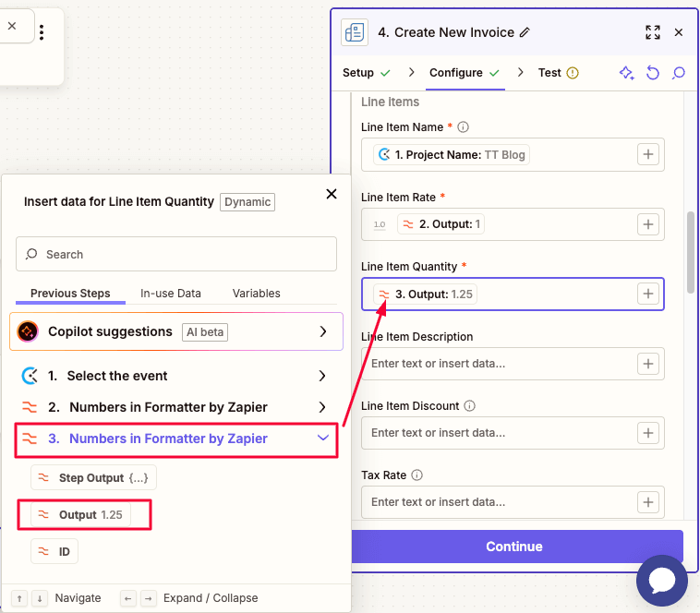Select the ID data pill
The height and width of the screenshot is (613, 700).
(x=54, y=551)
